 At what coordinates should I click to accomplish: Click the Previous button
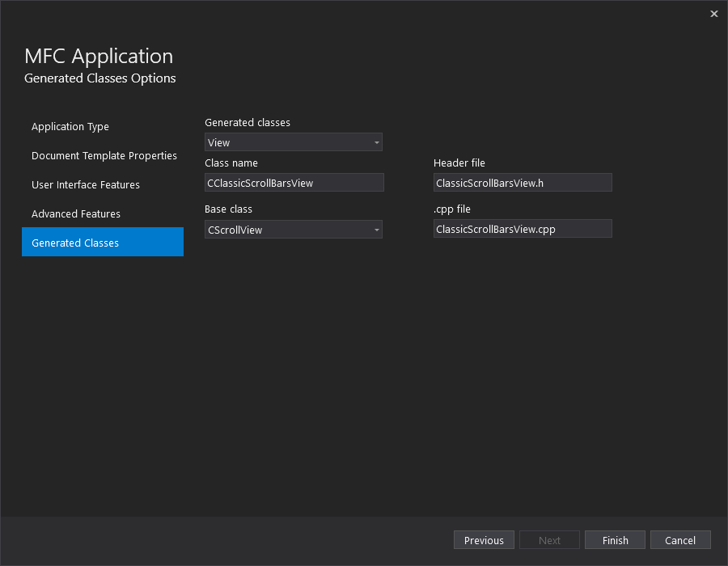484,540
